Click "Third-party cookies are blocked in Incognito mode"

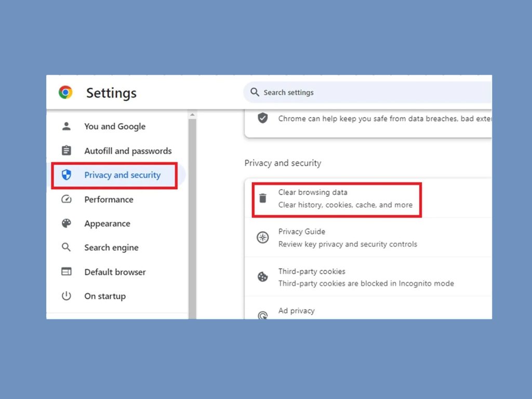tap(366, 283)
